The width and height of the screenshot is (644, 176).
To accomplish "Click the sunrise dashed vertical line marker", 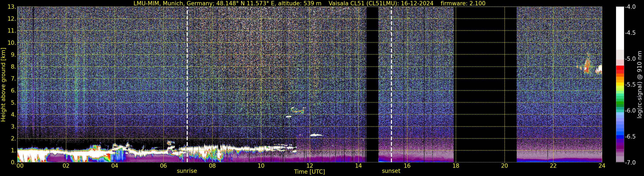I will pyautogui.click(x=187, y=85).
